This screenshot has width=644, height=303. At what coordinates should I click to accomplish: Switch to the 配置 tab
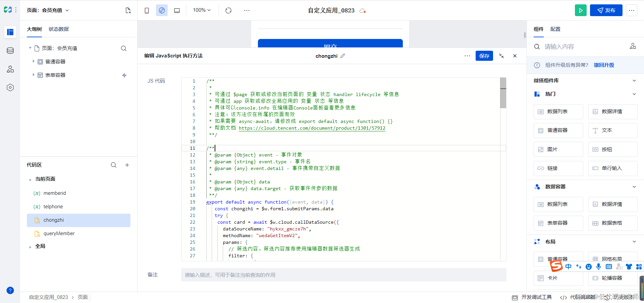555,29
